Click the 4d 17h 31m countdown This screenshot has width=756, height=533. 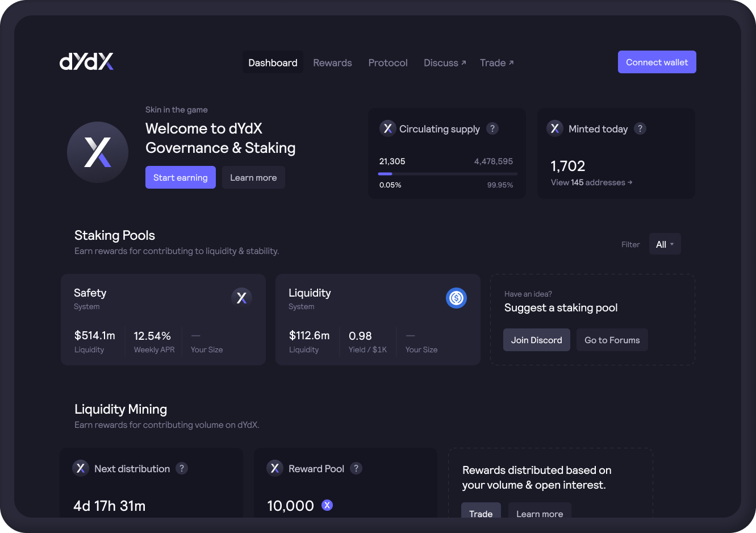110,506
